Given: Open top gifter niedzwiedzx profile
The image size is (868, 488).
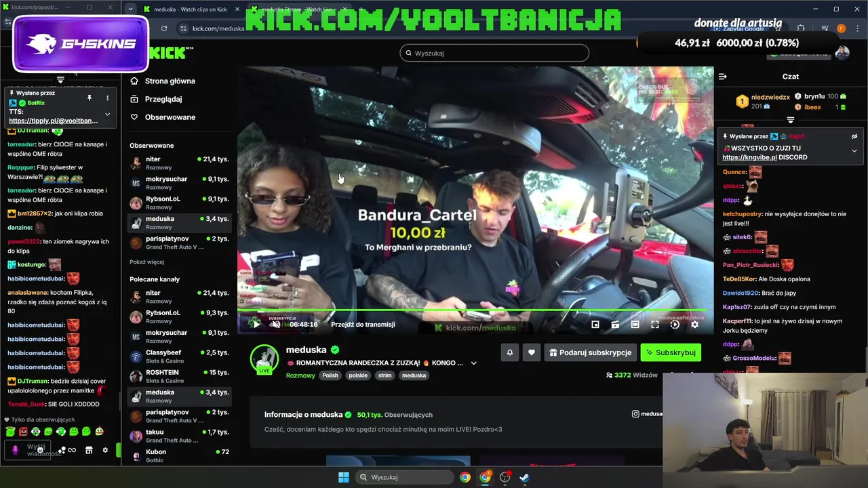Looking at the screenshot, I should click(x=770, y=97).
